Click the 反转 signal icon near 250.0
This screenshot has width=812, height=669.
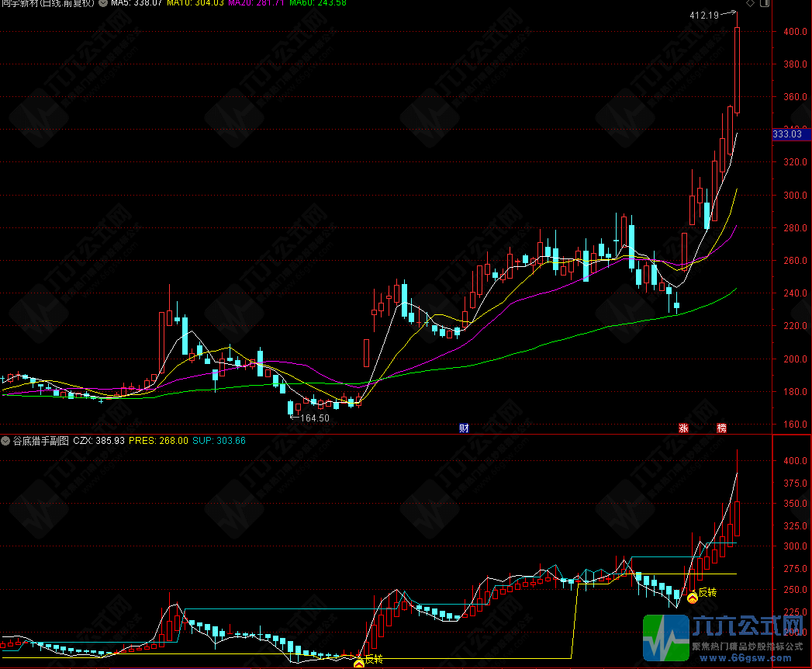(x=693, y=598)
